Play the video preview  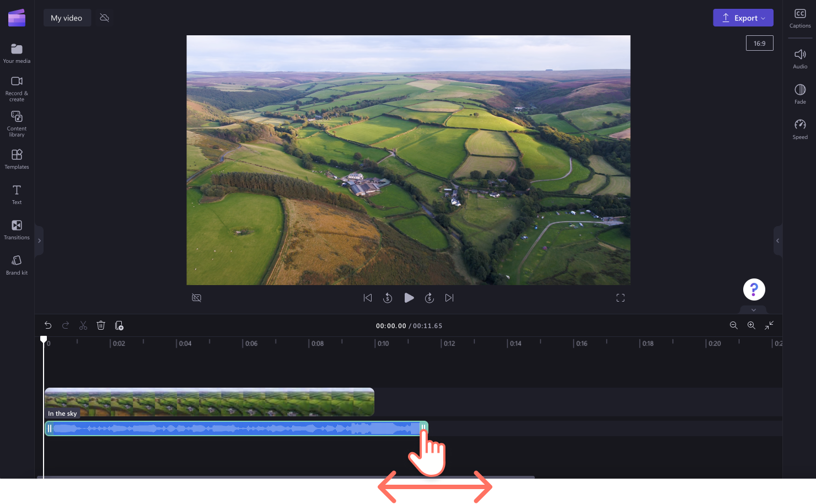coord(409,298)
